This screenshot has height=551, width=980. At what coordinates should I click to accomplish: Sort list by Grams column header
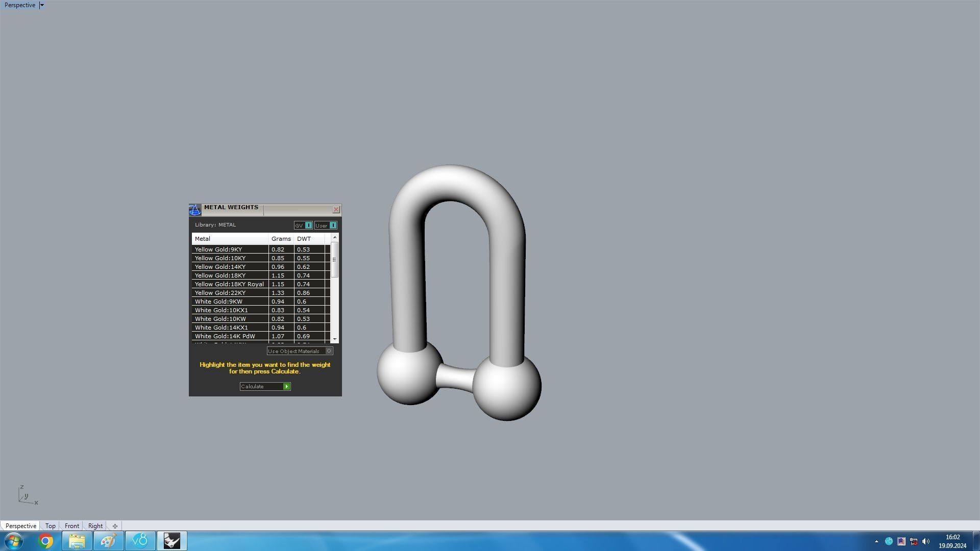[281, 239]
